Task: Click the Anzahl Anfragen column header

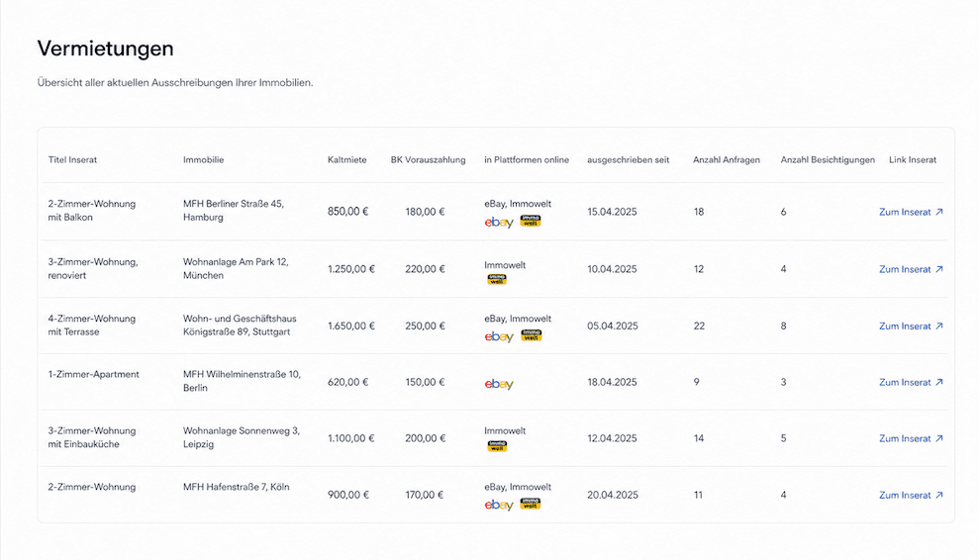Action: 727,160
